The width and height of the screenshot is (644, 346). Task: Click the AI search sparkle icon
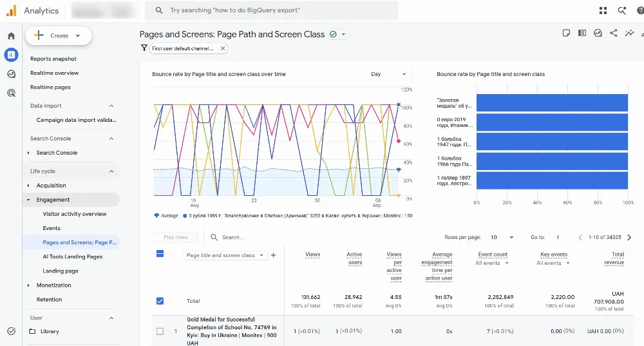[x=622, y=11]
